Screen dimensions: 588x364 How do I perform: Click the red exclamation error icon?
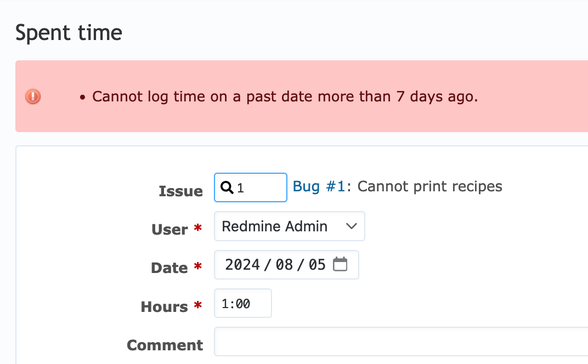point(33,96)
